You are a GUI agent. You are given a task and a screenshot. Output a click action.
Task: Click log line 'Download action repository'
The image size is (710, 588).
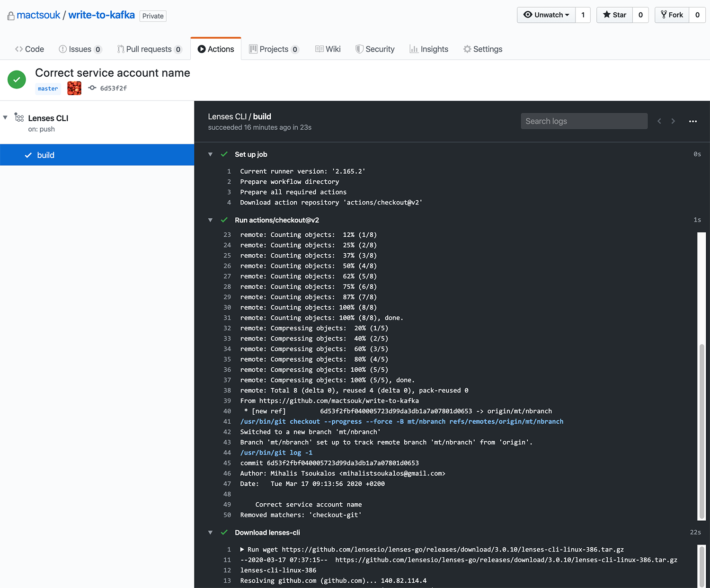coord(331,203)
